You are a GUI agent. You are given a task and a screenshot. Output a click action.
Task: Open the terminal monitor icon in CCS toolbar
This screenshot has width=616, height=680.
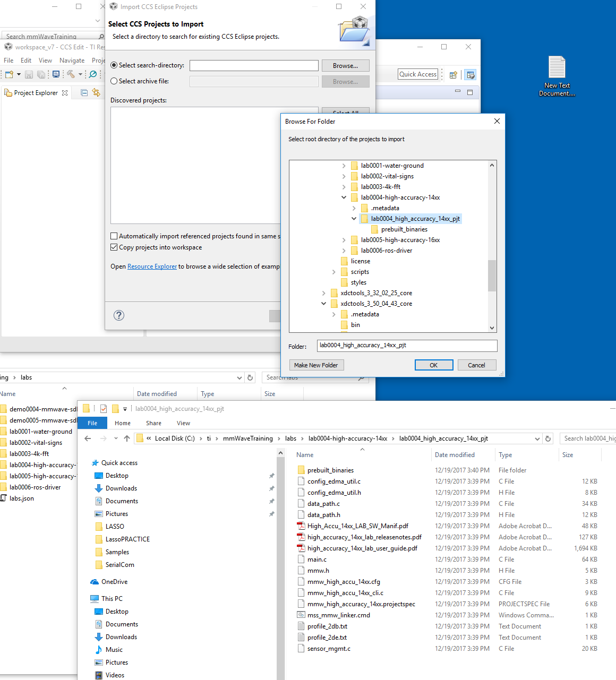coord(56,74)
